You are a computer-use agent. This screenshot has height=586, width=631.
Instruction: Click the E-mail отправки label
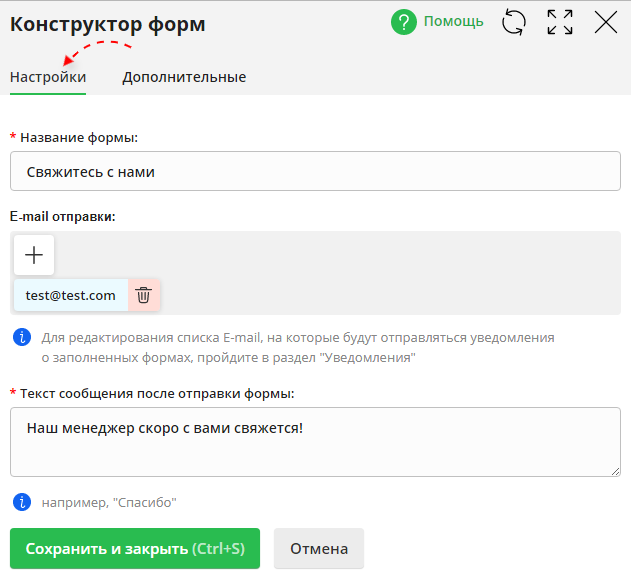(x=63, y=216)
